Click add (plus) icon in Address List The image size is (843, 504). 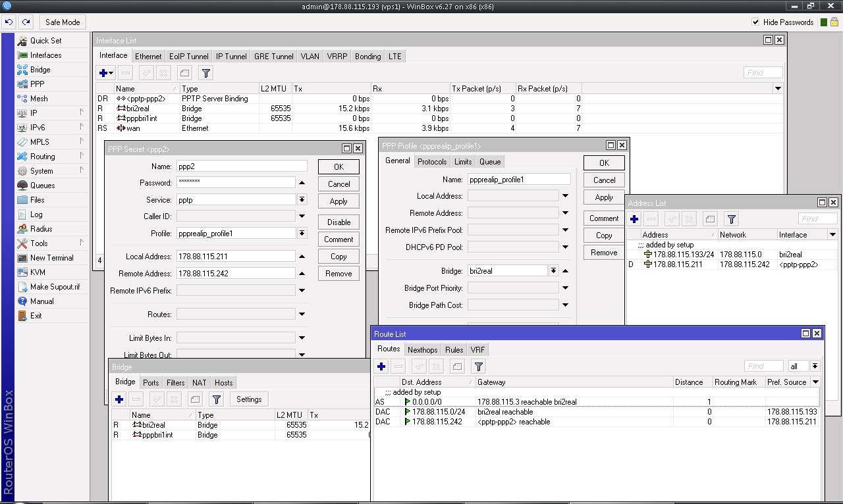pyautogui.click(x=634, y=219)
